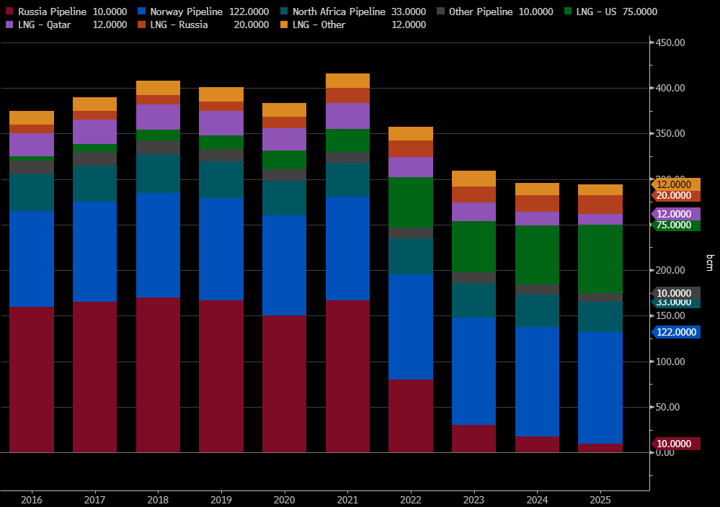
Task: Click the 2020 x-axis year label
Action: click(284, 500)
